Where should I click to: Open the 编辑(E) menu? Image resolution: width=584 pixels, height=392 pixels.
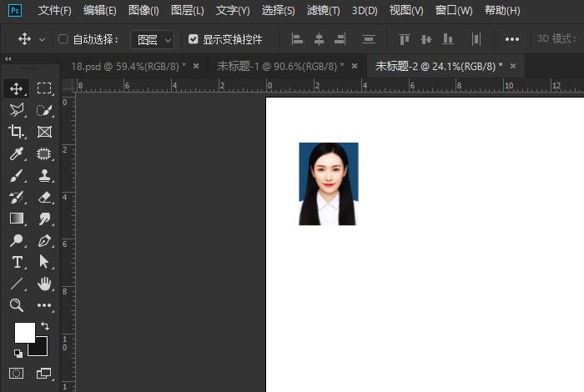100,10
